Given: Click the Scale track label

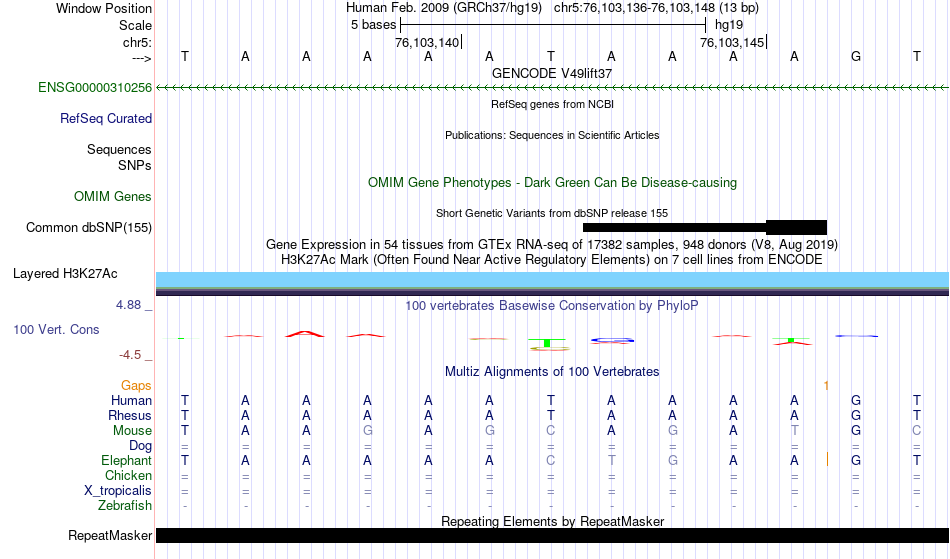Looking at the screenshot, I should tap(135, 25).
